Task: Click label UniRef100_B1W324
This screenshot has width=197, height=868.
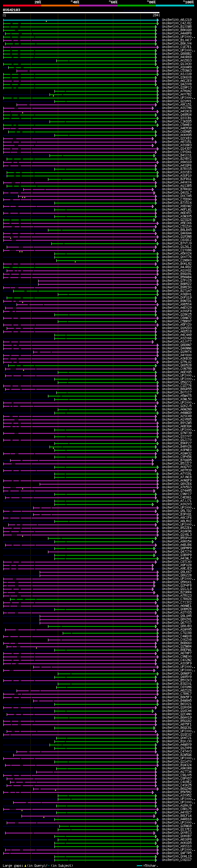Action: 177,765
